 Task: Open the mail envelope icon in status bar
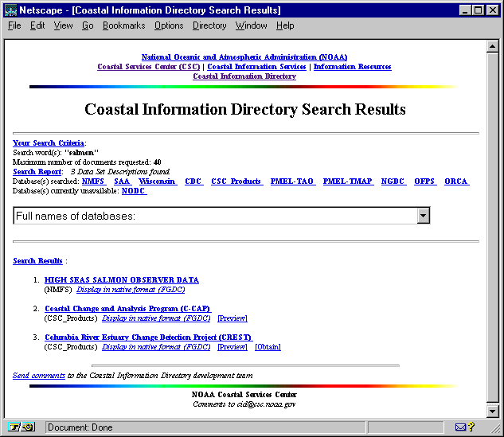[x=460, y=427]
